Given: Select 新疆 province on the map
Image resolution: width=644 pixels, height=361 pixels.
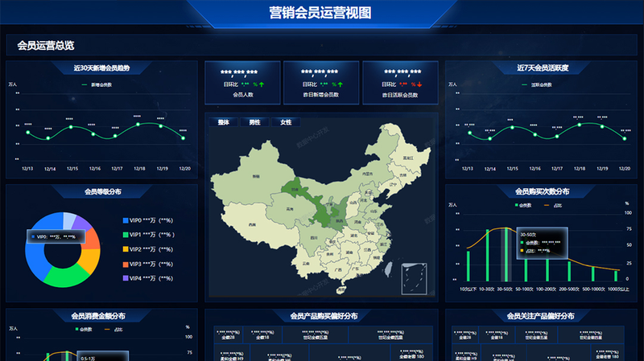Looking at the screenshot, I should tap(255, 176).
